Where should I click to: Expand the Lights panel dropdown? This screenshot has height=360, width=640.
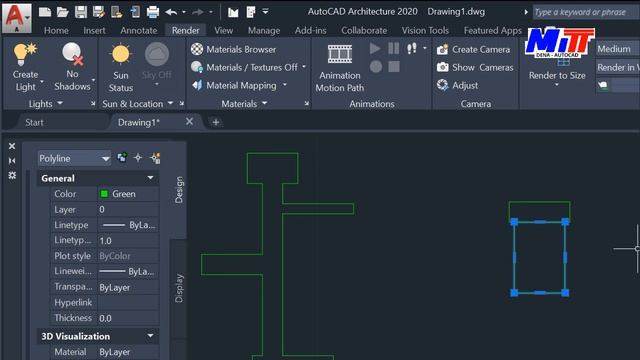60,103
